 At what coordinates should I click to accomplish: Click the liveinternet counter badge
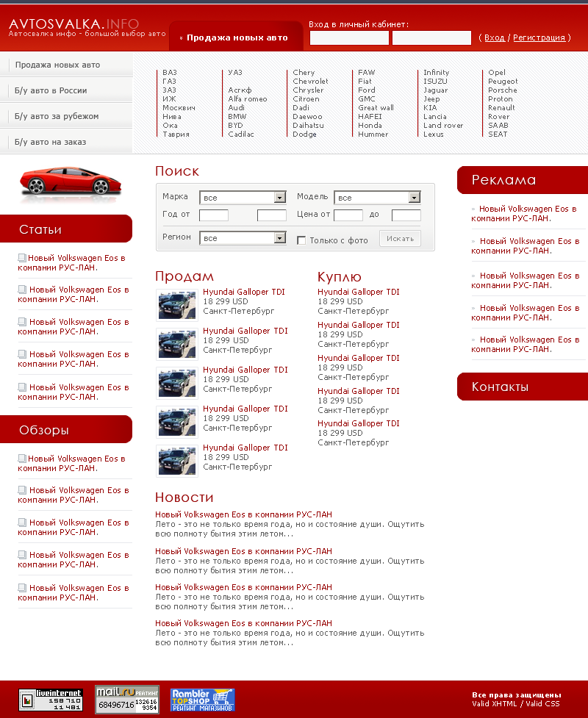click(51, 699)
